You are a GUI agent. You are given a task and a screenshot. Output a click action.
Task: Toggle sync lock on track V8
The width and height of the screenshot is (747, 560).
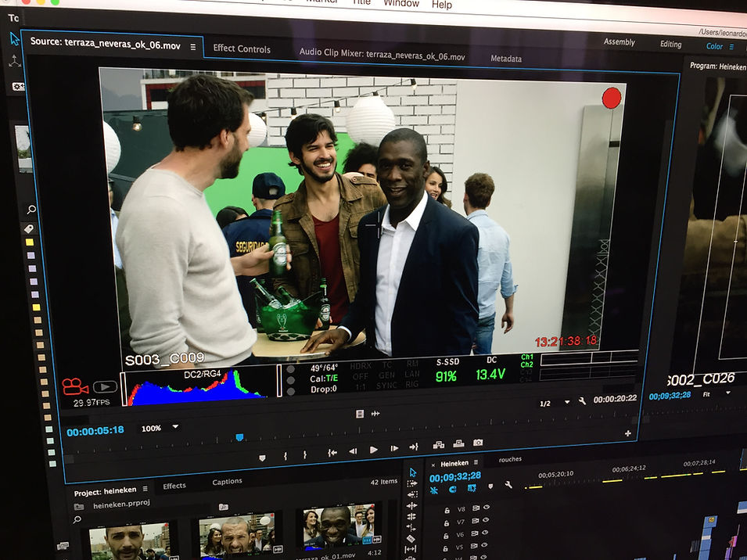point(476,508)
